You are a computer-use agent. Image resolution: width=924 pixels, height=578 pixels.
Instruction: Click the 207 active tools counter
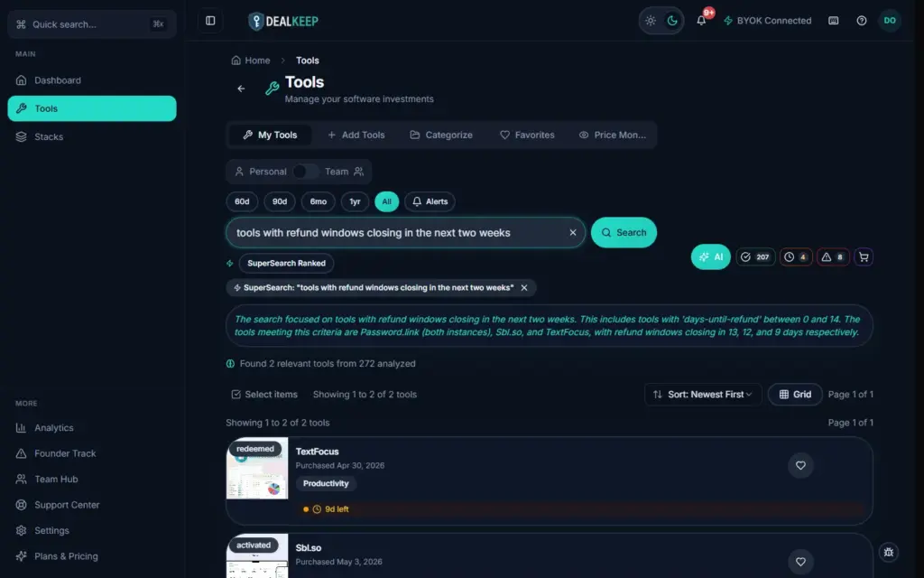755,257
